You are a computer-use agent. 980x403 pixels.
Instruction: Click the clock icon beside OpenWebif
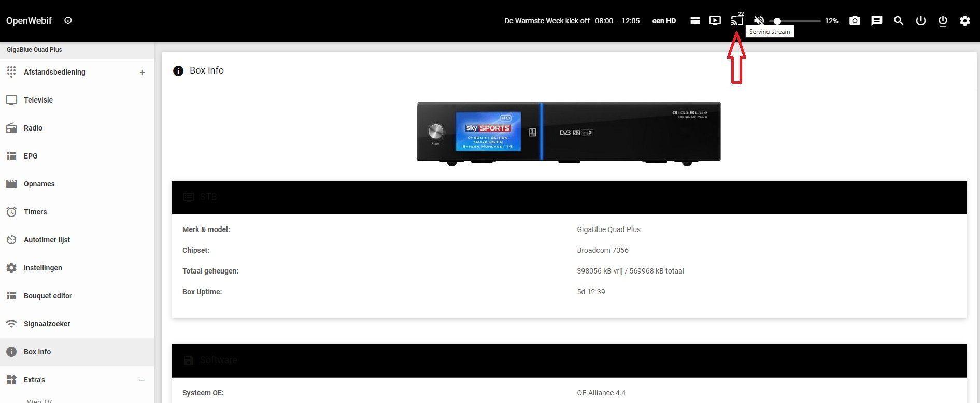tap(68, 20)
